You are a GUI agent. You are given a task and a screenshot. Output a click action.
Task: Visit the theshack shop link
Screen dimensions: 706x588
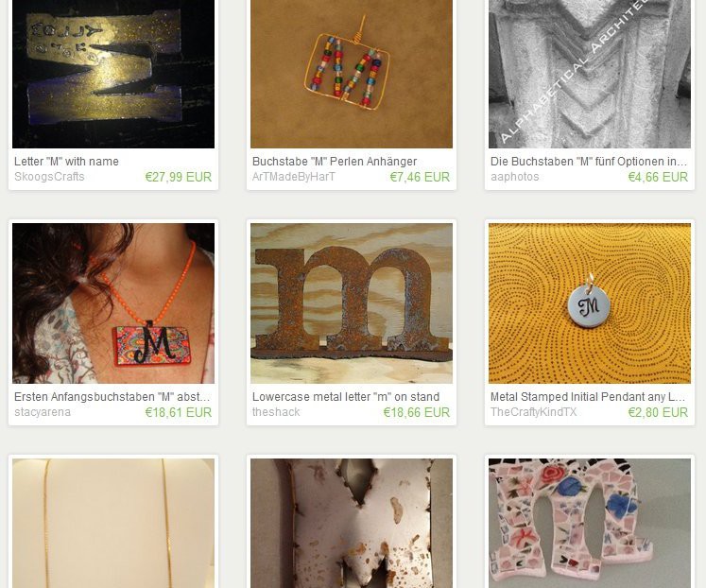pos(276,412)
